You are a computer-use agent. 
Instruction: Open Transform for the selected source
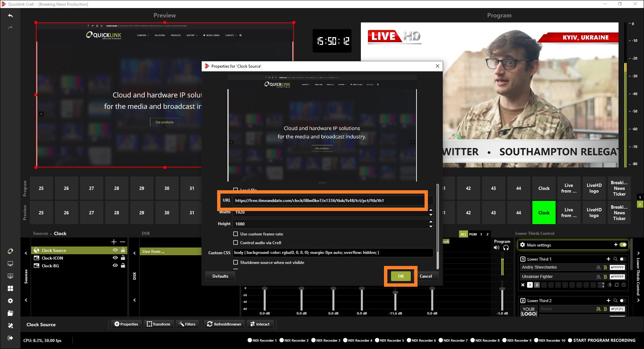click(158, 324)
